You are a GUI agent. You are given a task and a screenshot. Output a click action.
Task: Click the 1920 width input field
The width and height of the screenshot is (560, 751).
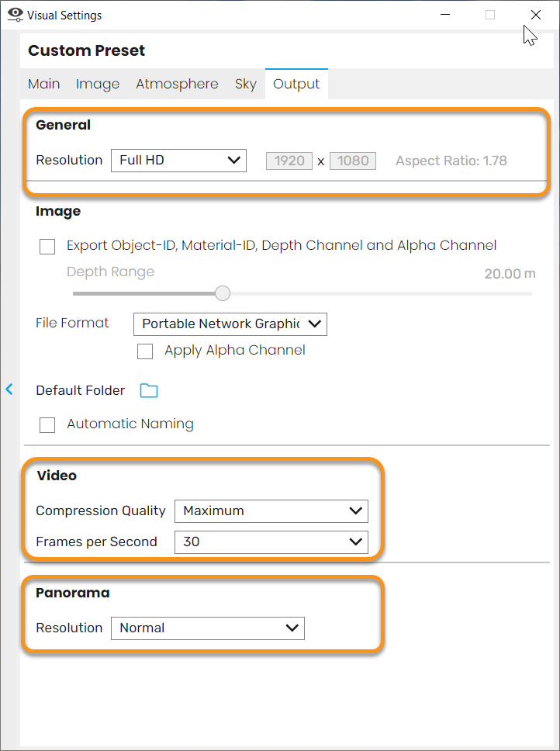[289, 161]
